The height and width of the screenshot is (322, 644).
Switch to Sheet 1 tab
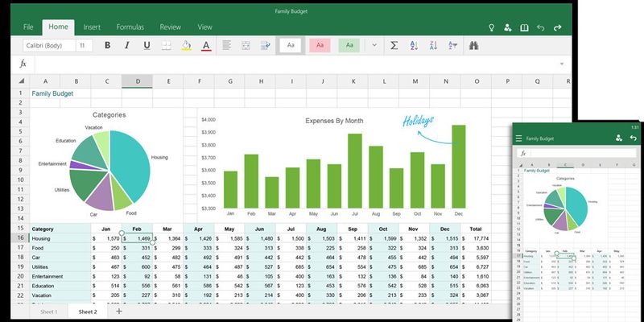(48, 312)
